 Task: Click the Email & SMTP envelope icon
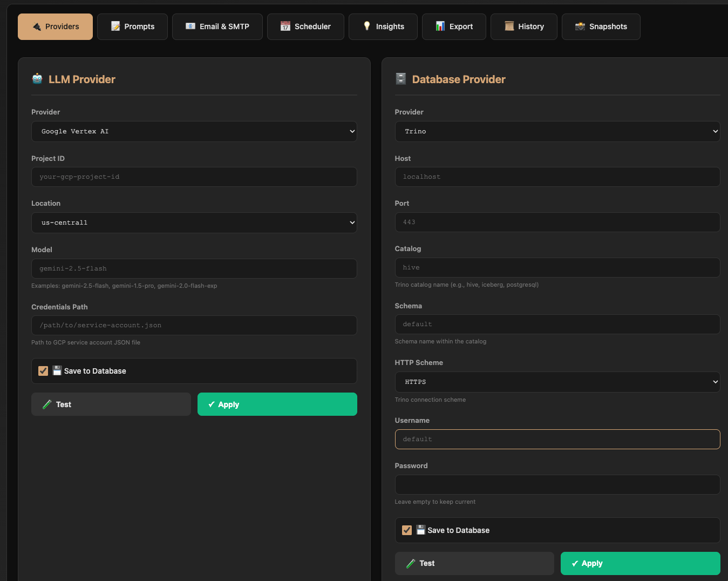190,26
